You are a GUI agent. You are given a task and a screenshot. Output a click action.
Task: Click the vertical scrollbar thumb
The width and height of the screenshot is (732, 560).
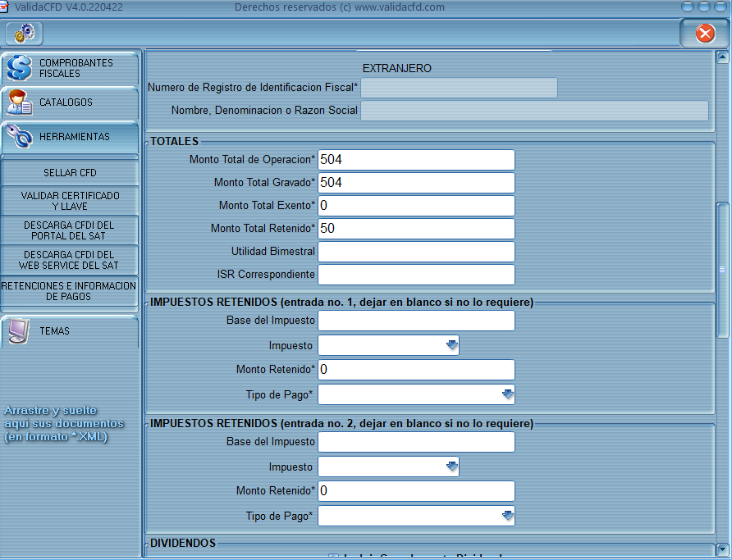722,270
